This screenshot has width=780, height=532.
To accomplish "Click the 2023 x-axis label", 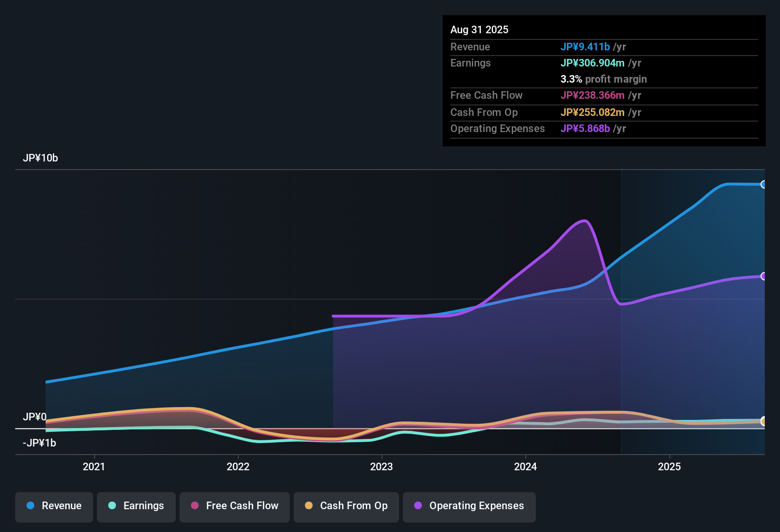I will pyautogui.click(x=381, y=466).
